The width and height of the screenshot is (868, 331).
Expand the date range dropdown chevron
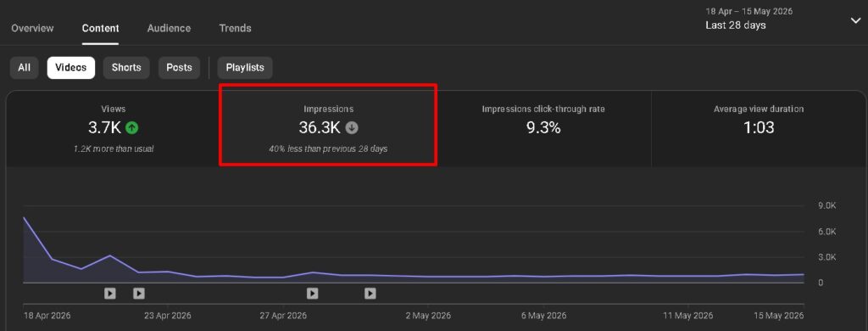pyautogui.click(x=855, y=20)
